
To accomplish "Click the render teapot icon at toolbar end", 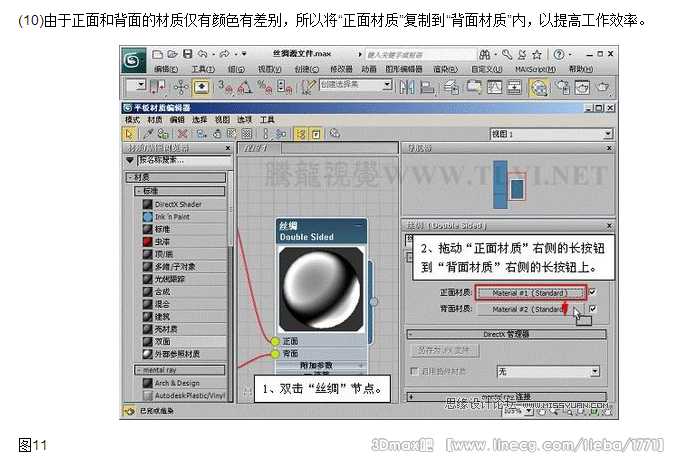I will pyautogui.click(x=602, y=87).
